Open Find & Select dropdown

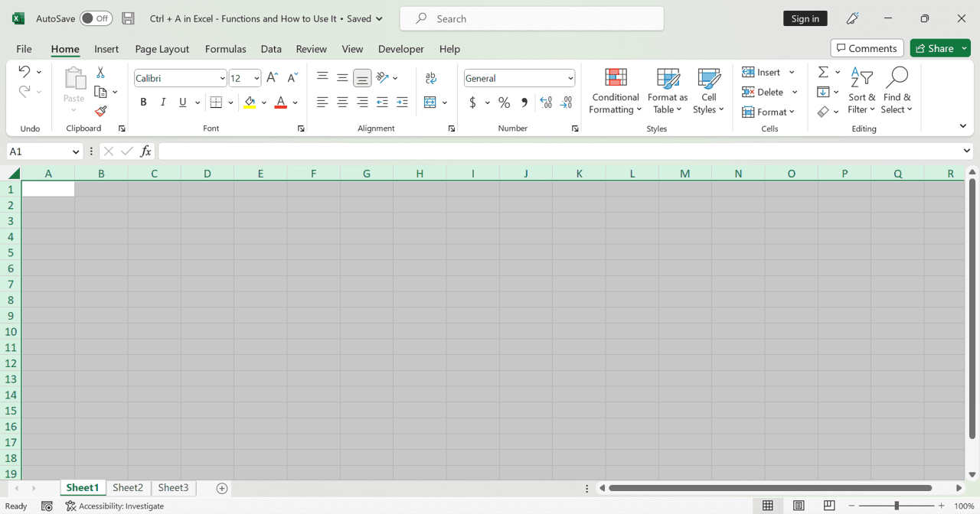tap(897, 91)
